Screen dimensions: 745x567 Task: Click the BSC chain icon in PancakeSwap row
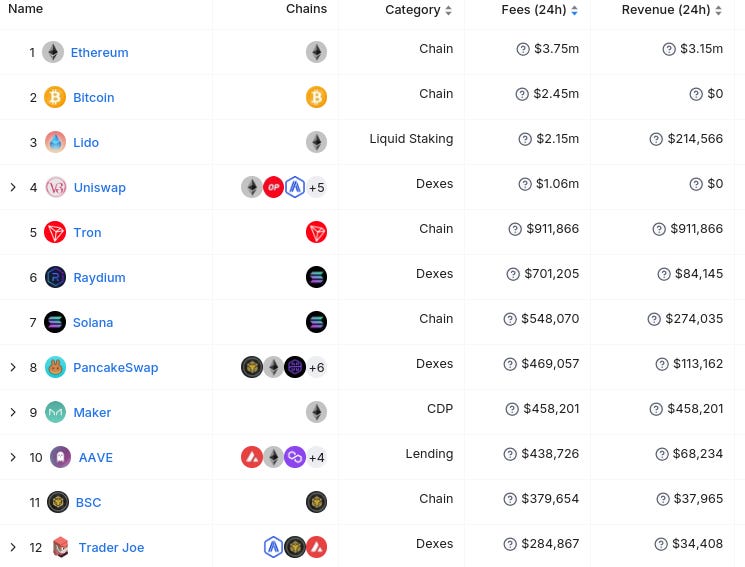[252, 367]
